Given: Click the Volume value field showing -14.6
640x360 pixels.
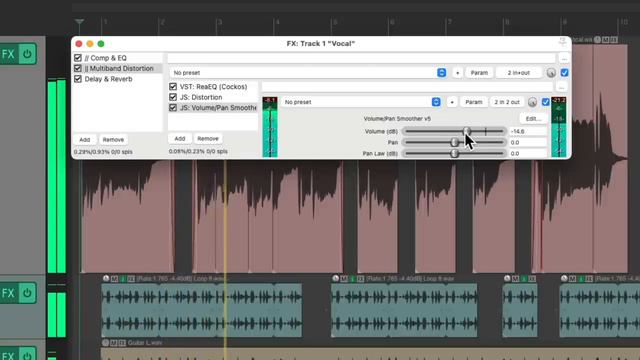Looking at the screenshot, I should tap(528, 131).
